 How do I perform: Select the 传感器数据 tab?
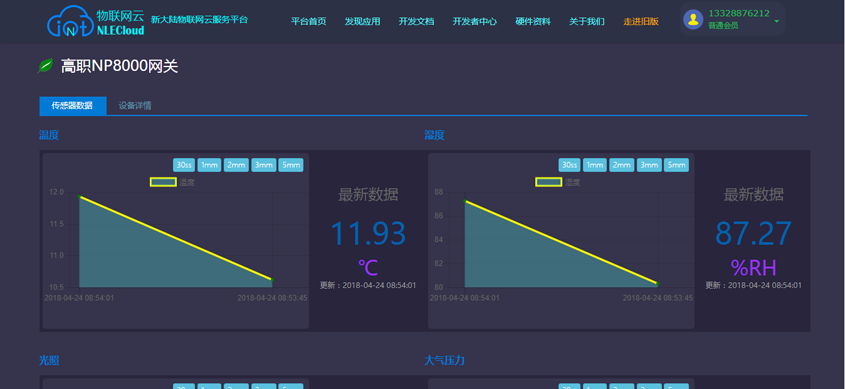[x=72, y=106]
